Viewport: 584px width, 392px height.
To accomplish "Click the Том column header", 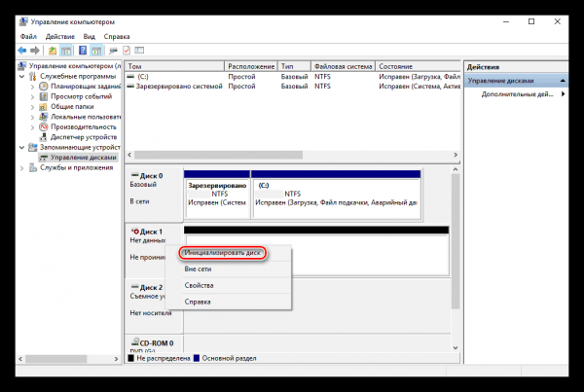I will coord(174,66).
